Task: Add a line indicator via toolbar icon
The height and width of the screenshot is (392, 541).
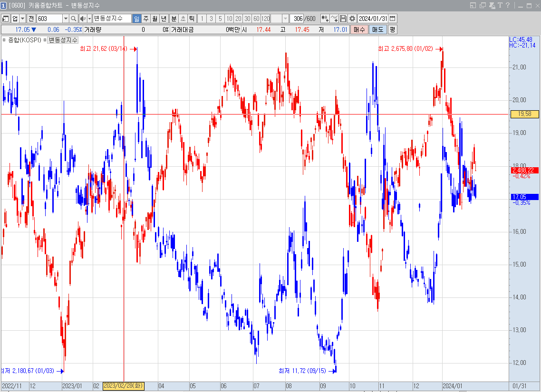Action: click(334, 19)
